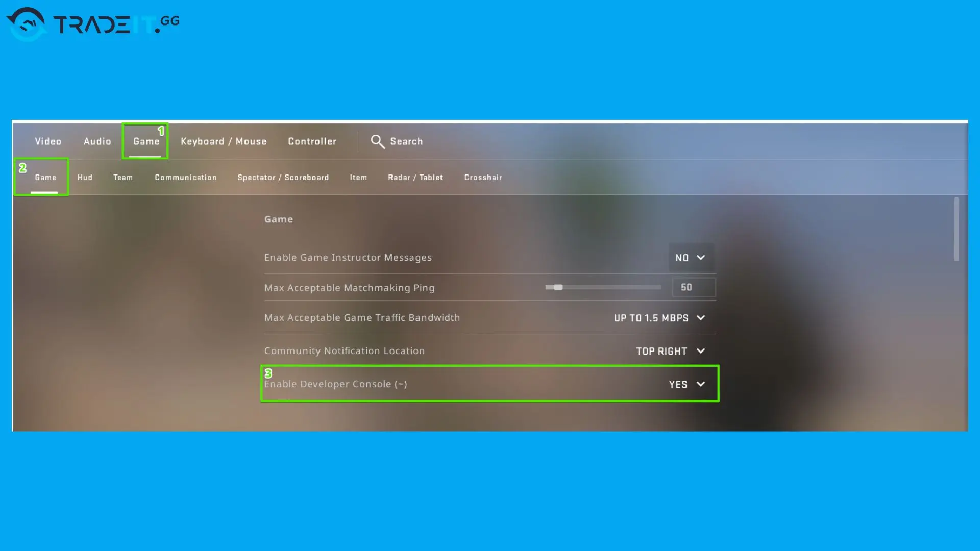
Task: Switch to the Radar / Tablet sub-tab
Action: 415,177
